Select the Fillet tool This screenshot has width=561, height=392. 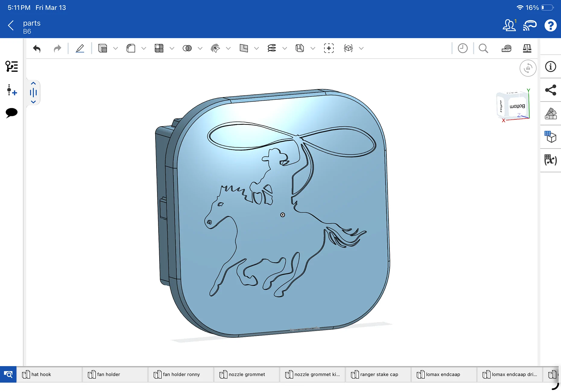(x=131, y=48)
